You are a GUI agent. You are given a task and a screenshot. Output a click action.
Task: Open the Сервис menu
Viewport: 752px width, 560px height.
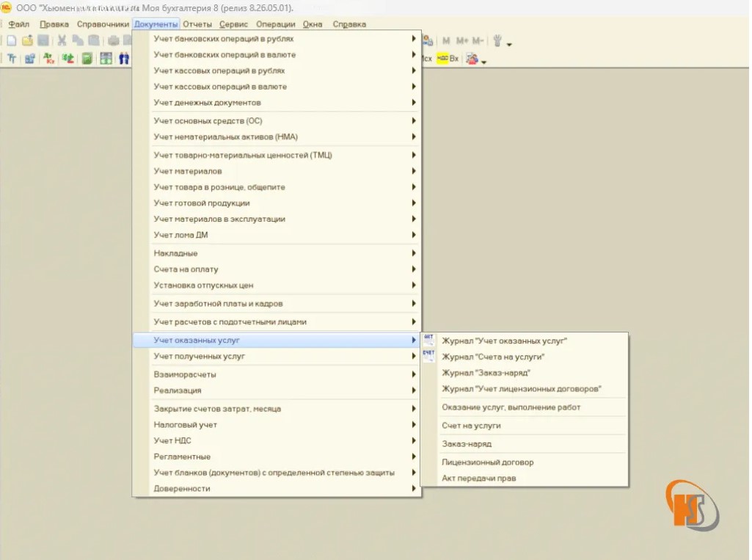[x=233, y=24]
